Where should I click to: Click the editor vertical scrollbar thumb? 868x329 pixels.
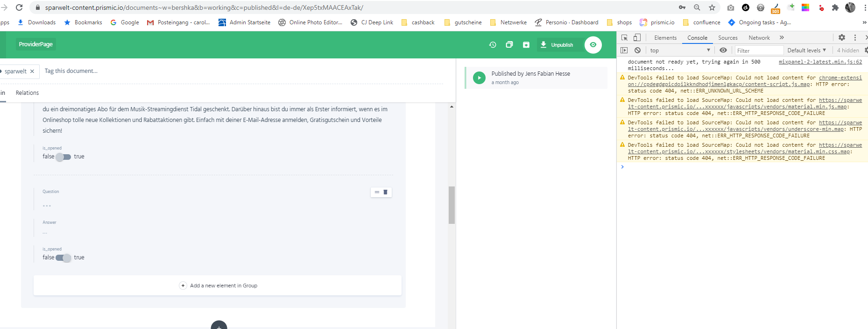click(452, 205)
